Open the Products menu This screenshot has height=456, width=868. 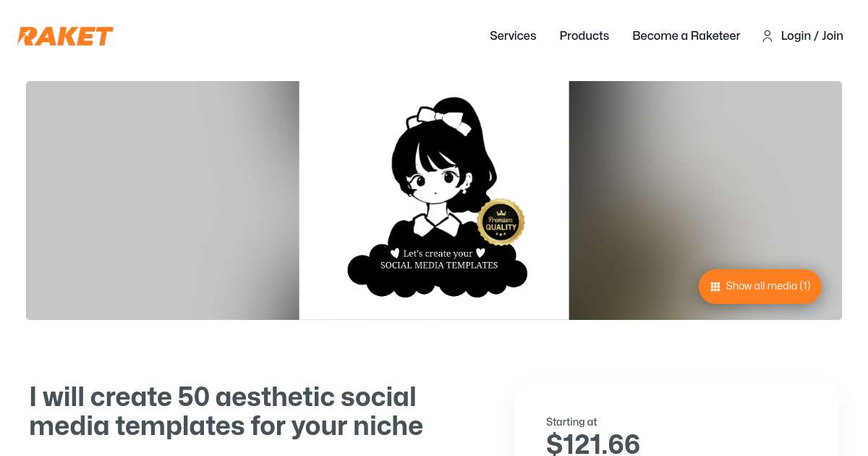584,36
